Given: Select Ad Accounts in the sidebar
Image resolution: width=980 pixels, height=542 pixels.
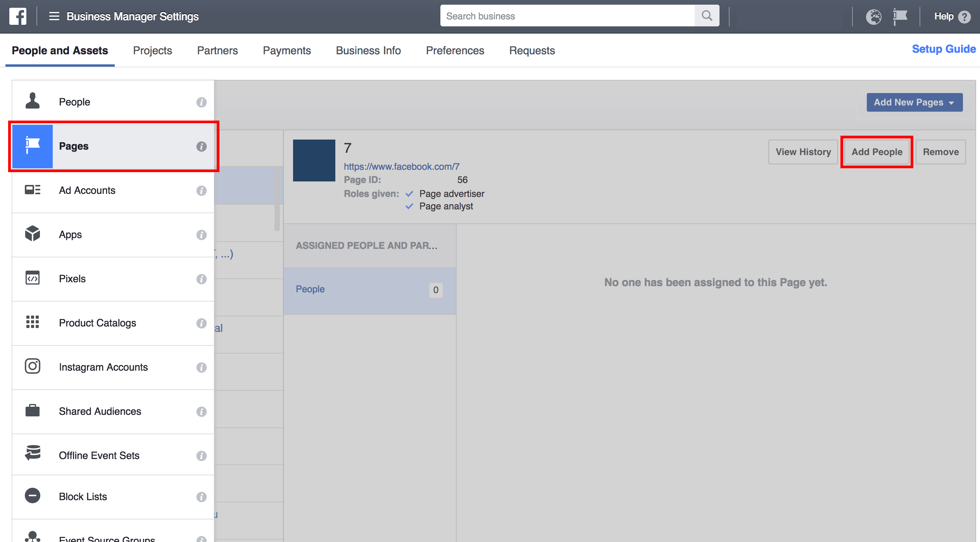Looking at the screenshot, I should [113, 190].
